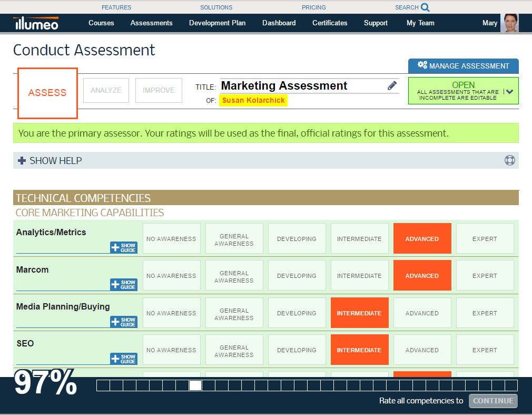Rate Analytics/Metrics as Intermediate
532x415 pixels.
pos(360,238)
